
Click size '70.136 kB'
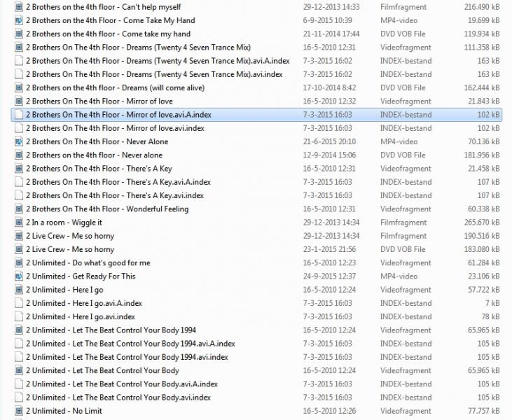click(483, 141)
